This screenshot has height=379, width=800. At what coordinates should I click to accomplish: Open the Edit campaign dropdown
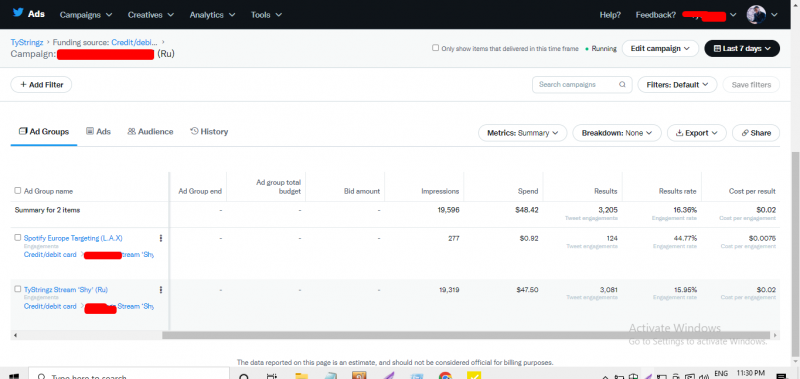tap(660, 48)
